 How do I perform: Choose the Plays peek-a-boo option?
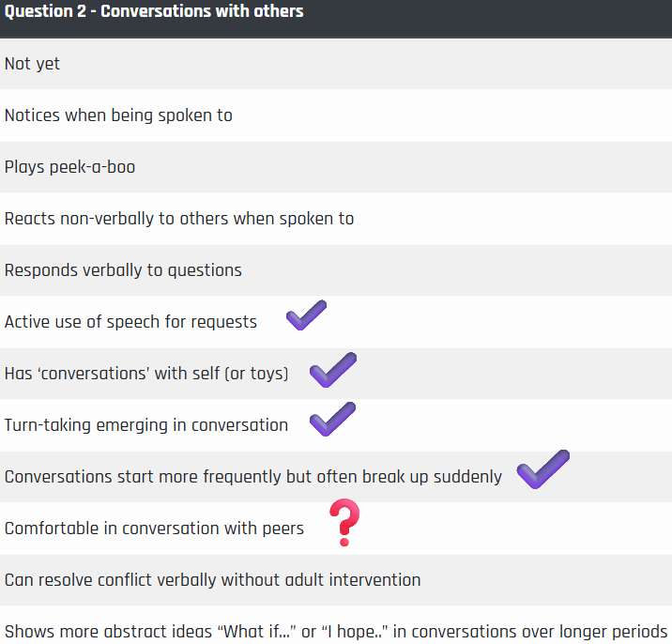pyautogui.click(x=336, y=167)
